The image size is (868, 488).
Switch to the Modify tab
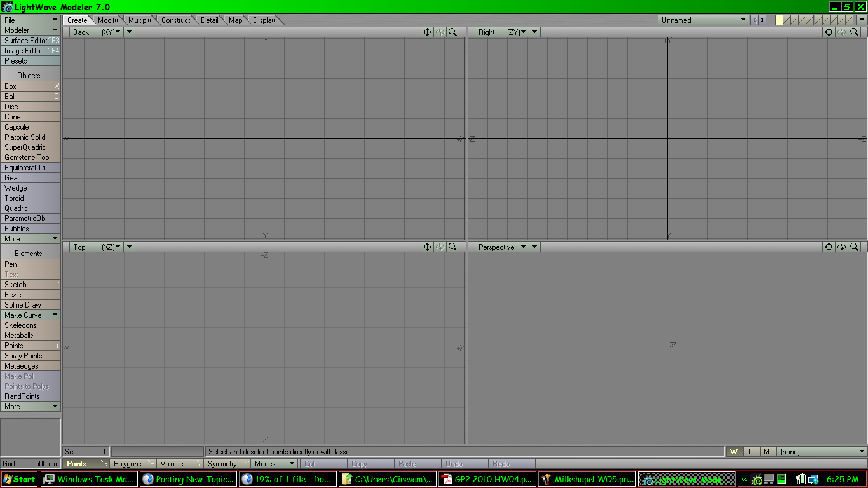point(108,20)
